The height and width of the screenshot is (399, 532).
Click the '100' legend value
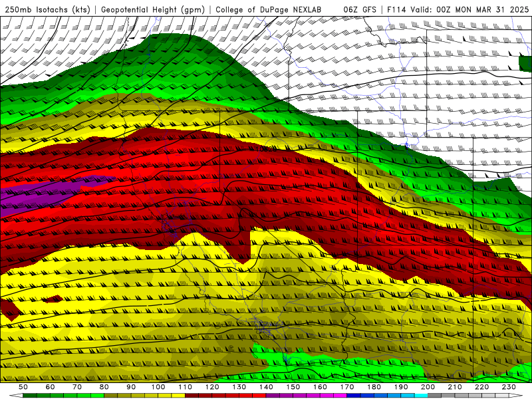[158, 387]
